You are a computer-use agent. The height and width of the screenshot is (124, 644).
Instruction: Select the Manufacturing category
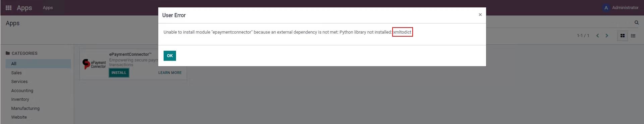25,109
